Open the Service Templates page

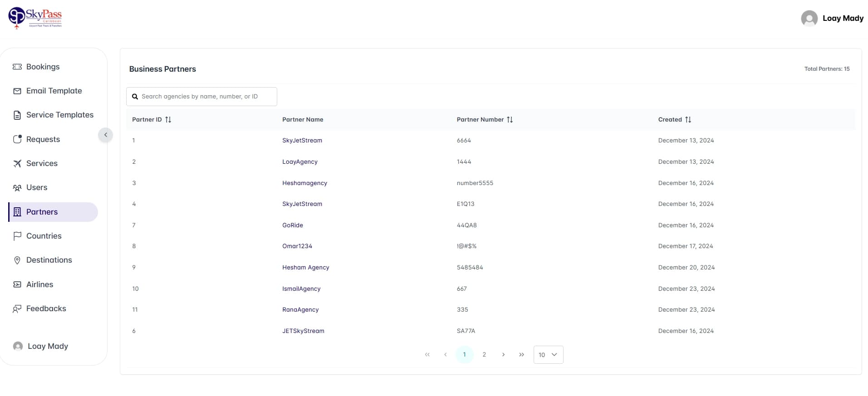(59, 115)
